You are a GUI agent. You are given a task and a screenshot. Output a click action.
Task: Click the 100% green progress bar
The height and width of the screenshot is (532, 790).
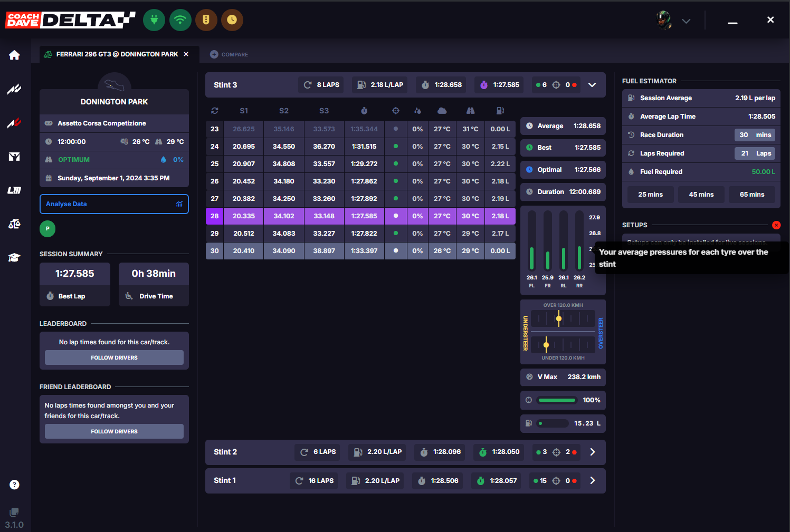[557, 400]
